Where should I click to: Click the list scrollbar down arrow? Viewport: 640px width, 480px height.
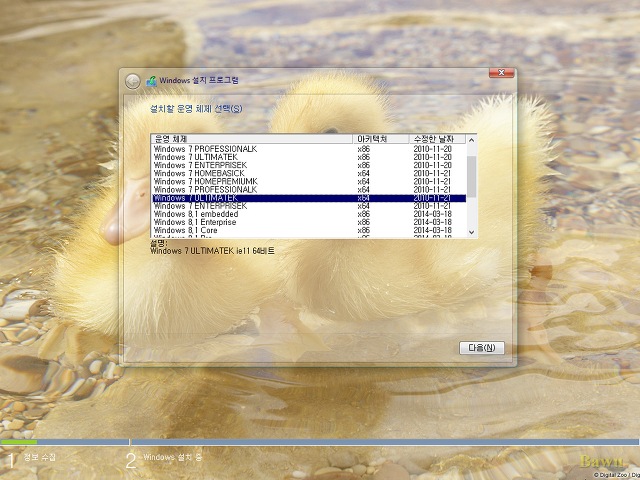(471, 232)
